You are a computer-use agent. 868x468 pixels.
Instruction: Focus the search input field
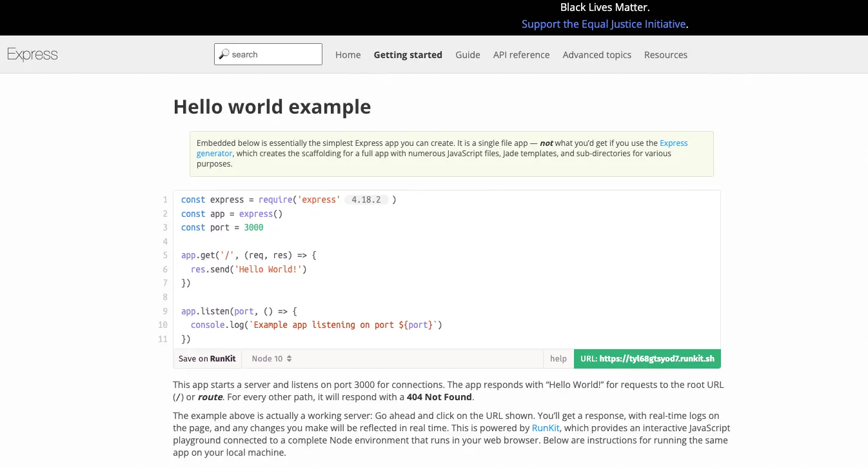[x=268, y=54]
